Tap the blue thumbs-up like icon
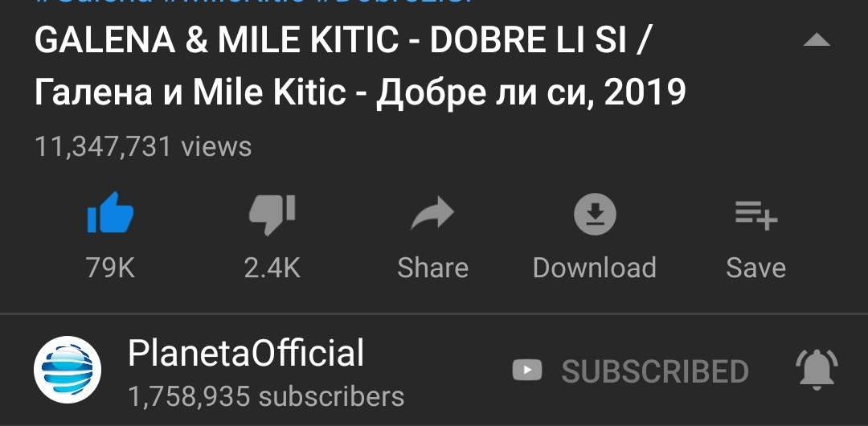Screen dimensions: 868x426 [x=110, y=213]
